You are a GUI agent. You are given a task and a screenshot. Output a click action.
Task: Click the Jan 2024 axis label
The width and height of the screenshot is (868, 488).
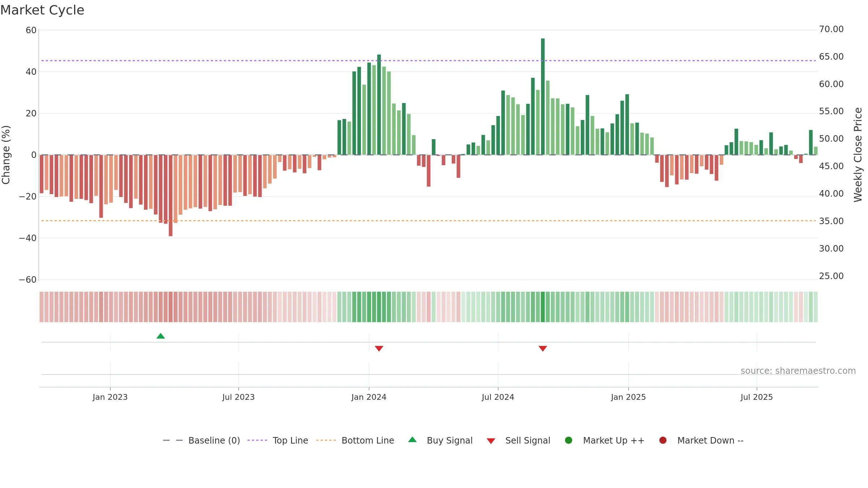coord(369,397)
